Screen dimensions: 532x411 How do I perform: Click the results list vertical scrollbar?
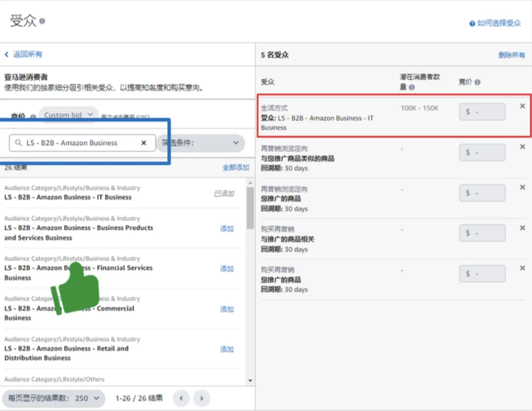pyautogui.click(x=250, y=209)
